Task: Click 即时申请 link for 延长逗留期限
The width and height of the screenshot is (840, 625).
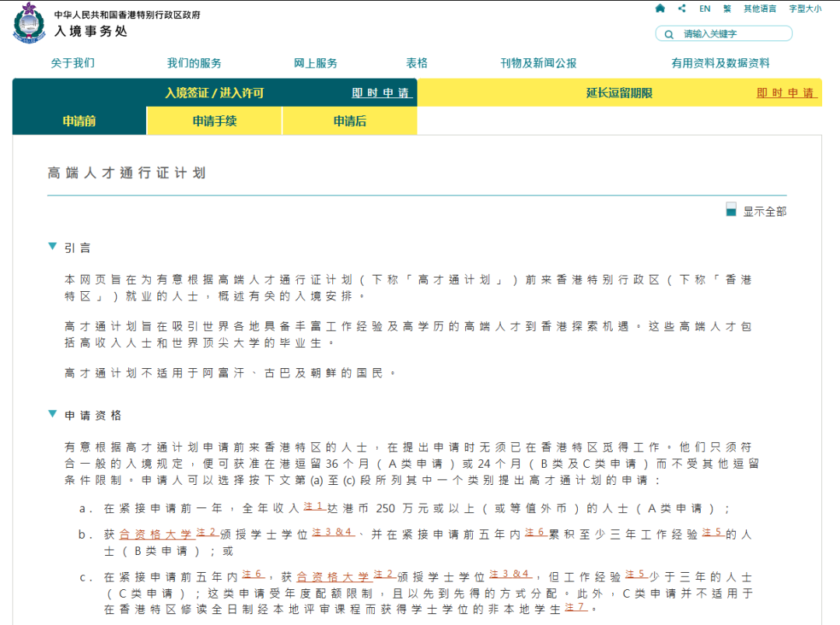Action: click(x=786, y=93)
